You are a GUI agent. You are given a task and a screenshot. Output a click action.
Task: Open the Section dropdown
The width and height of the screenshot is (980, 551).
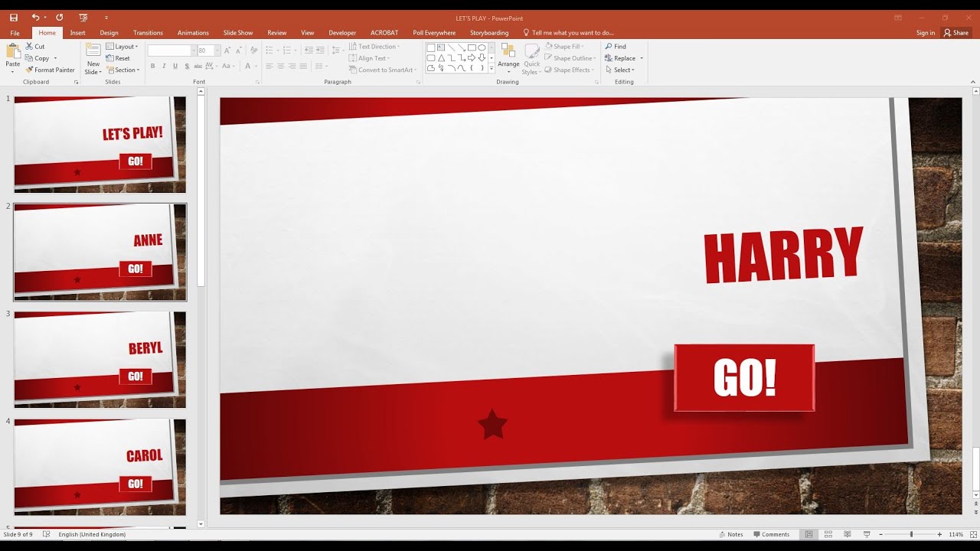coord(123,70)
